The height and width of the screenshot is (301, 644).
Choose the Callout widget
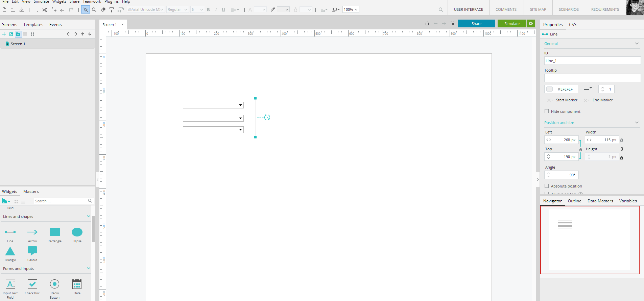pyautogui.click(x=32, y=251)
